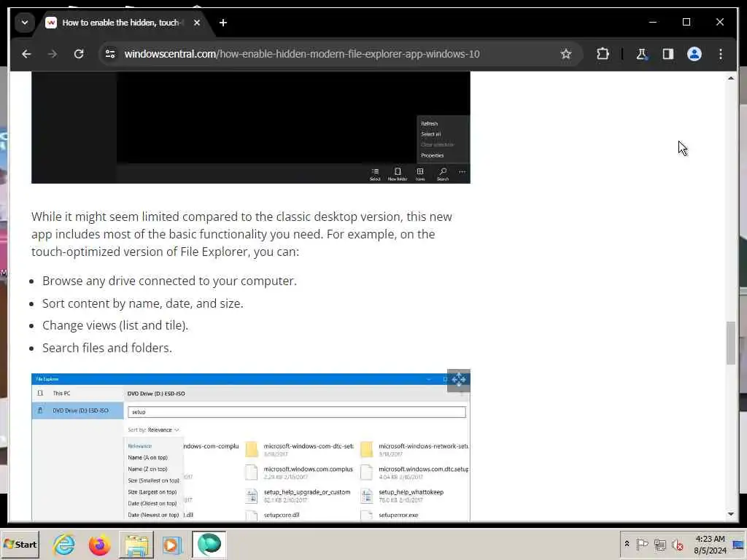
Task: Click the network tray icon
Action: click(659, 544)
